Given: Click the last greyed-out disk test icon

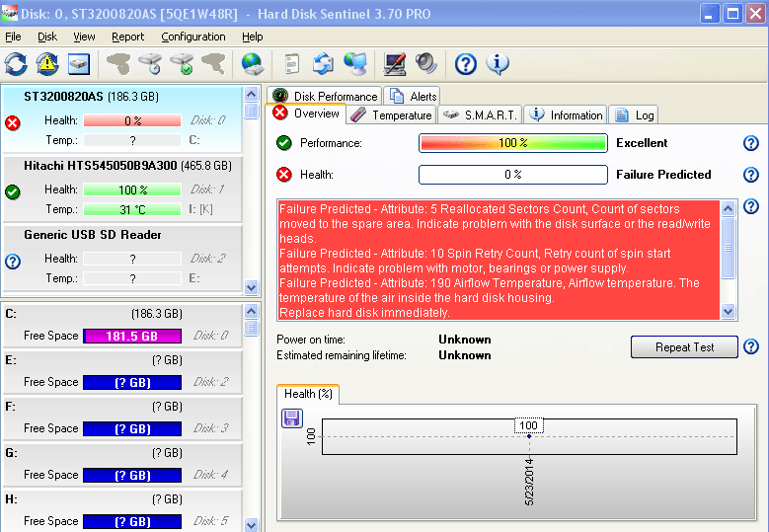Looking at the screenshot, I should 213,64.
